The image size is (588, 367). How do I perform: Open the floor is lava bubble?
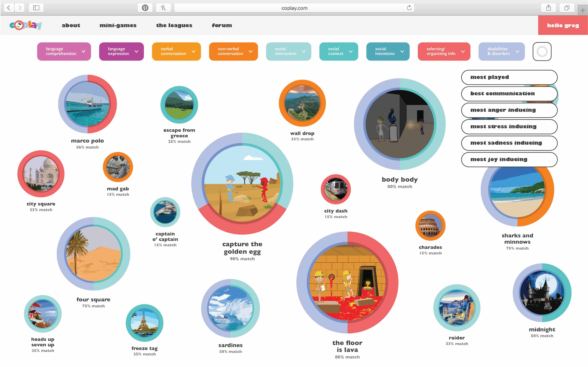pos(347,282)
